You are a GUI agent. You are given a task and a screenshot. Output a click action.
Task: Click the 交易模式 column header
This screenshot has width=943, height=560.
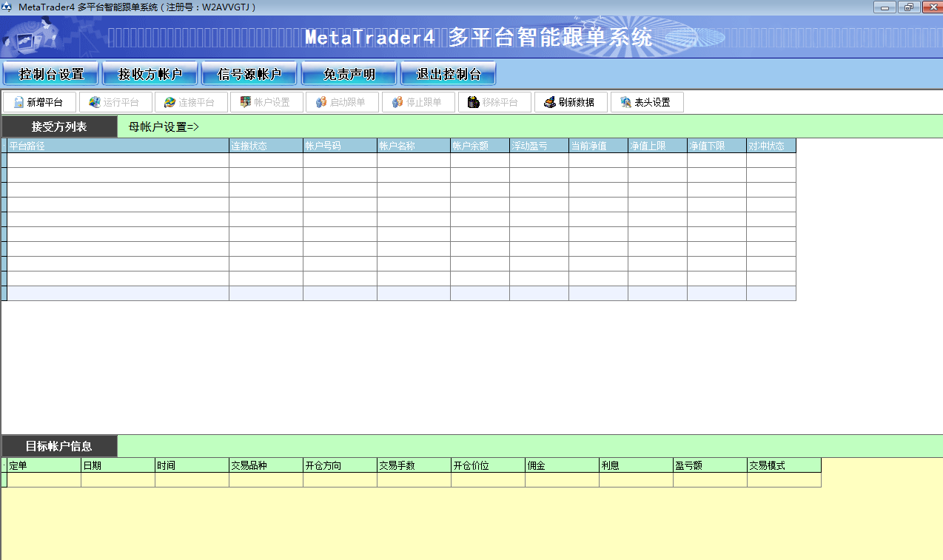point(785,465)
